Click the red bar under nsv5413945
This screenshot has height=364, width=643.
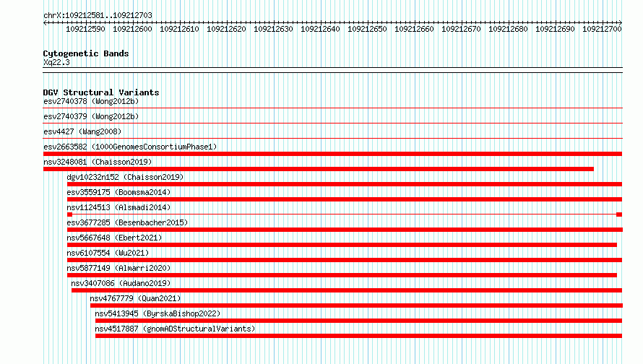pos(359,321)
